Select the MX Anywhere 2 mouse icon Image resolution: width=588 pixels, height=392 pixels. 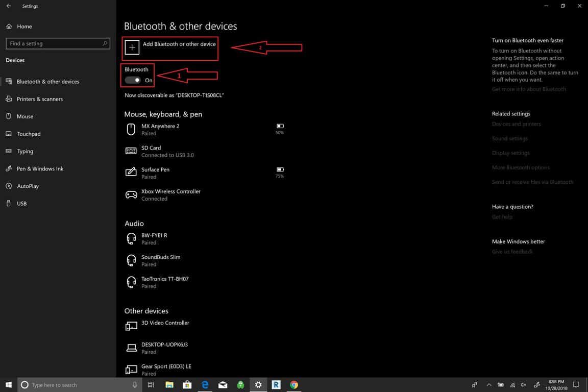coord(131,129)
